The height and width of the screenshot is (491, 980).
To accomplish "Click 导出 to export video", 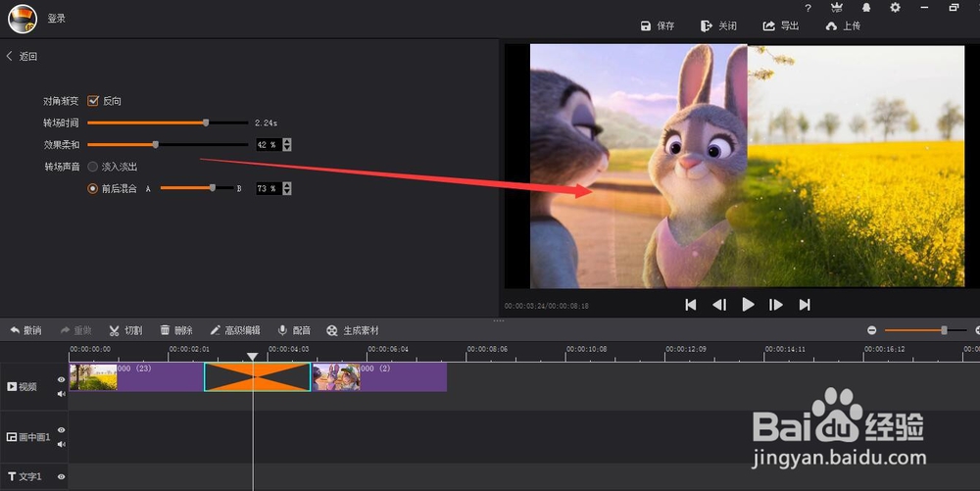I will pos(781,25).
